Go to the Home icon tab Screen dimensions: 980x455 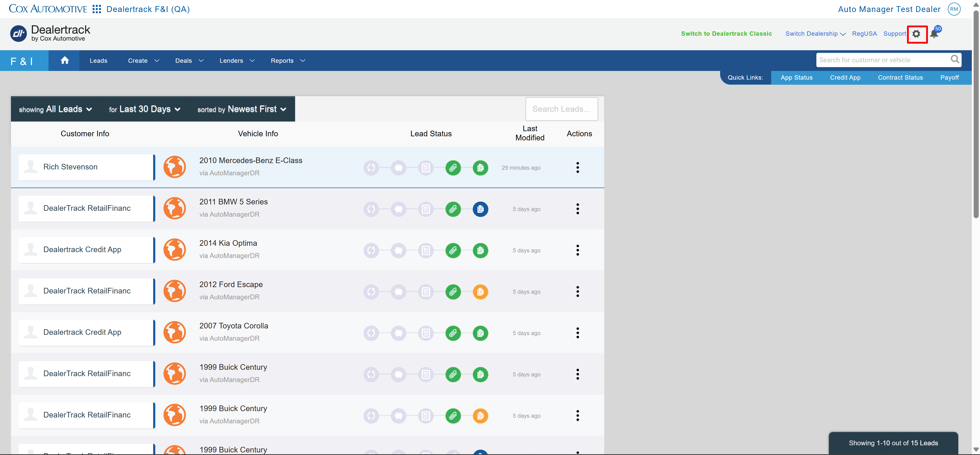(x=65, y=60)
